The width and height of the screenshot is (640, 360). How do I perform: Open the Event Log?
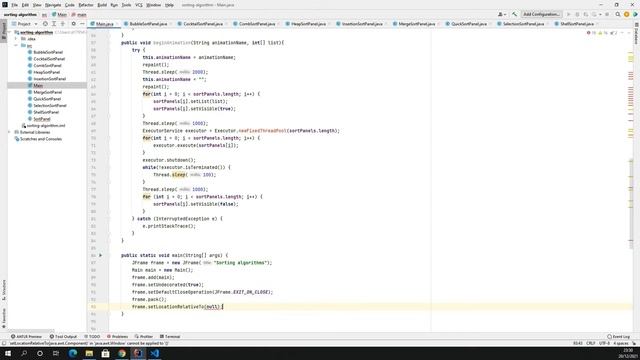tap(619, 337)
